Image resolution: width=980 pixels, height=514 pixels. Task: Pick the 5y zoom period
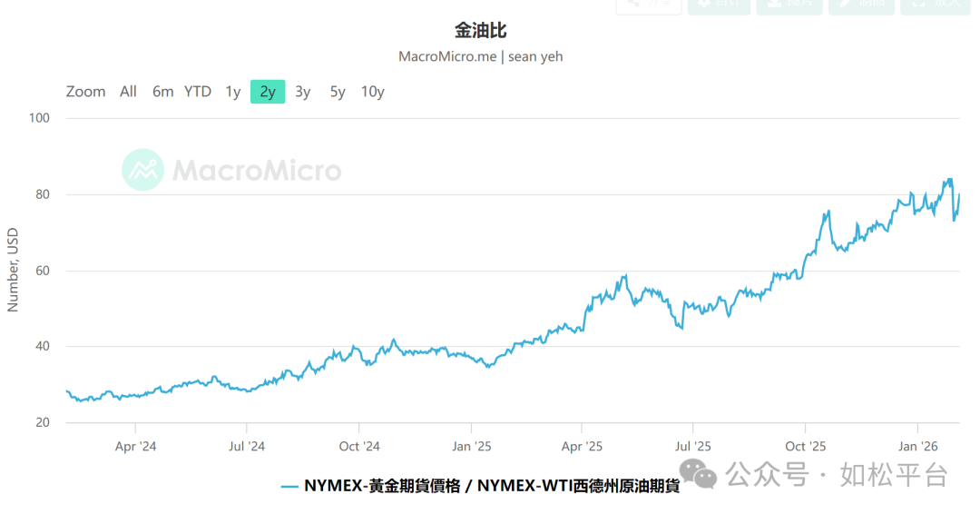(338, 92)
